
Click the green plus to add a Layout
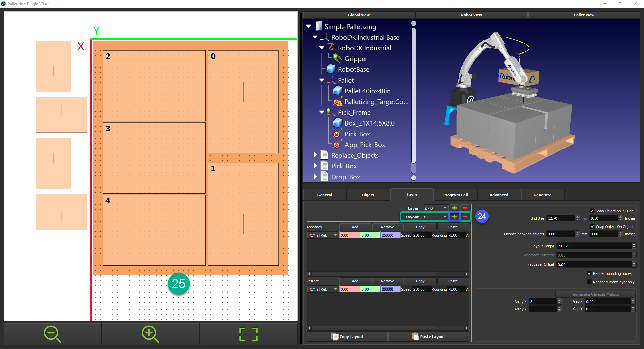[x=454, y=217]
